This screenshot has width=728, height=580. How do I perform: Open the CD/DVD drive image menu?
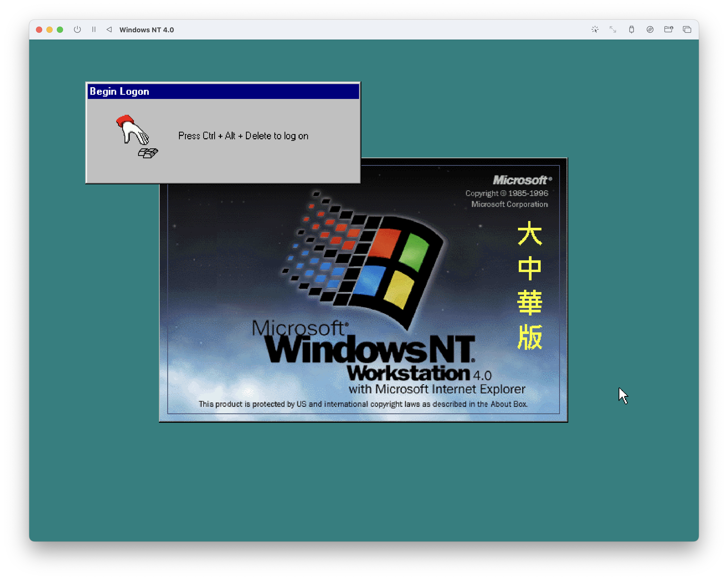(650, 30)
